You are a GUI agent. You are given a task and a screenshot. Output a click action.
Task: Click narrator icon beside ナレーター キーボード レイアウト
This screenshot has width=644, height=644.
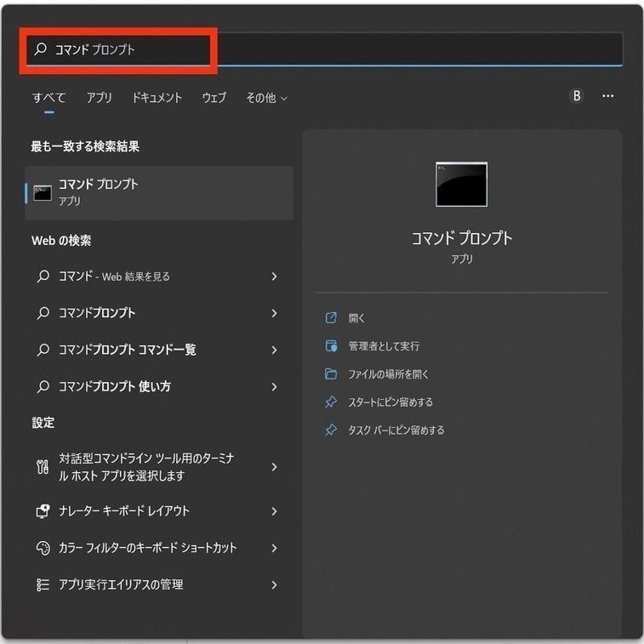click(43, 511)
